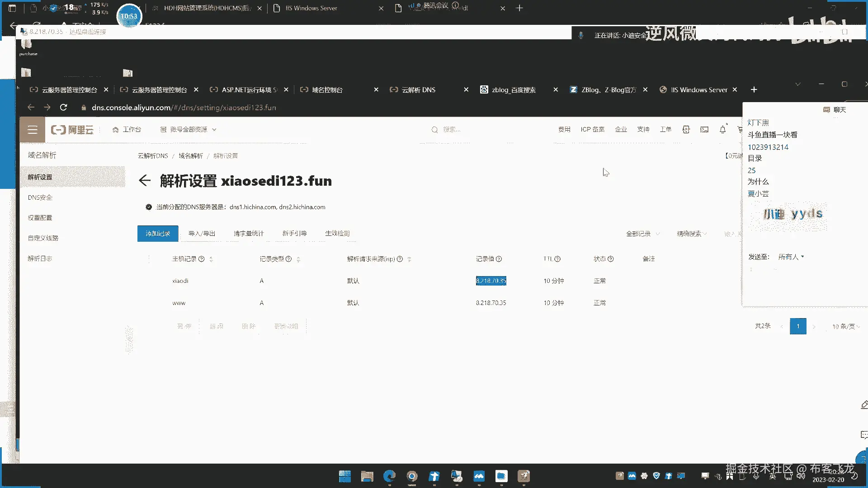Switch to the 云解析 DNS browser tab
The image size is (868, 488).
(419, 90)
